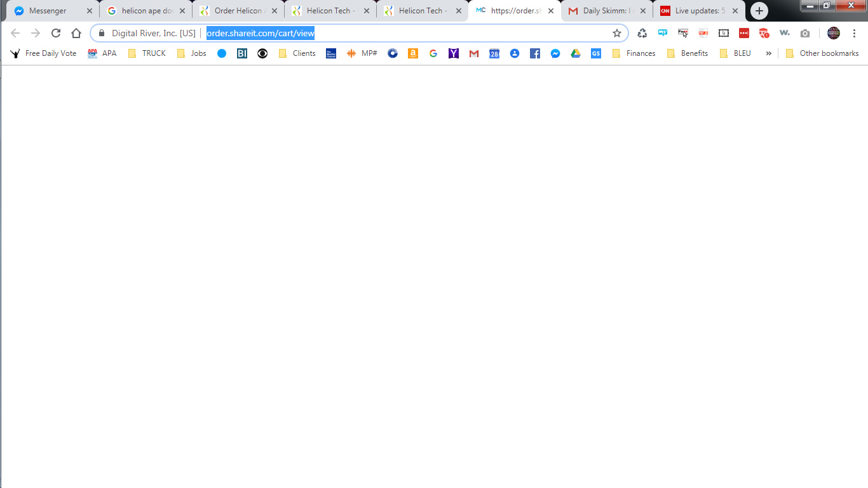This screenshot has width=868, height=488.
Task: Open the Google search bookmark icon
Action: (433, 53)
